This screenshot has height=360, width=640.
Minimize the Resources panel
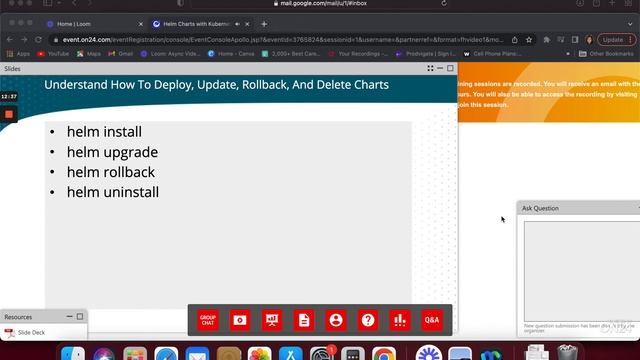coord(69,316)
